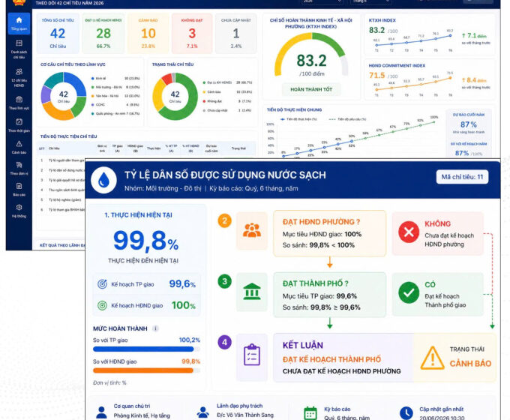510x420 pixels.
Task: Open Danh sách chỉ tiêu list icon
Action: [19, 43]
